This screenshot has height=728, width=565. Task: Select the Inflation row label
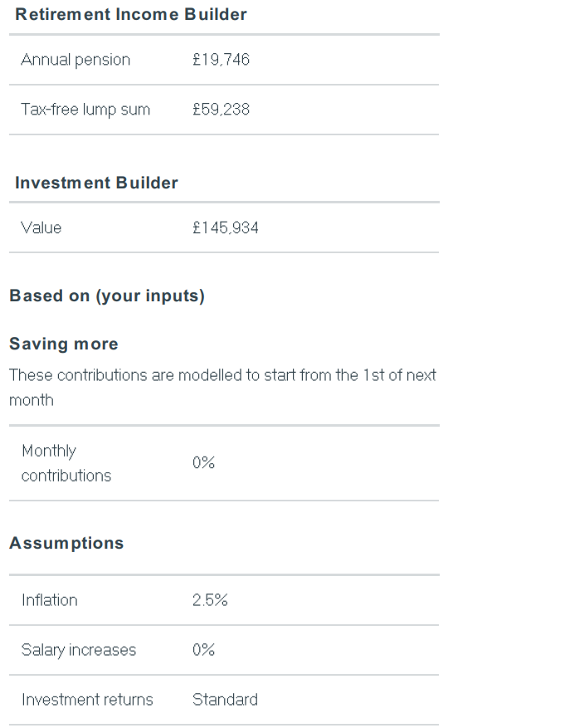pos(50,600)
